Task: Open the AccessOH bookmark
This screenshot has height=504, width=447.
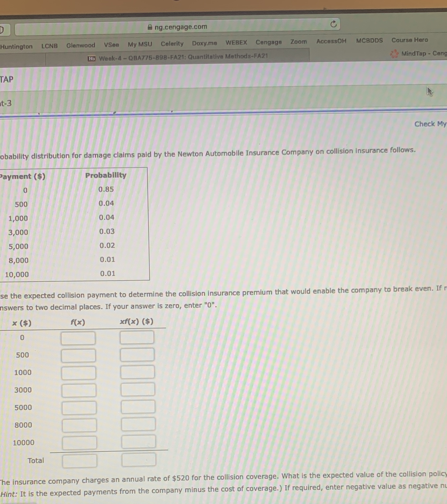Action: (331, 41)
